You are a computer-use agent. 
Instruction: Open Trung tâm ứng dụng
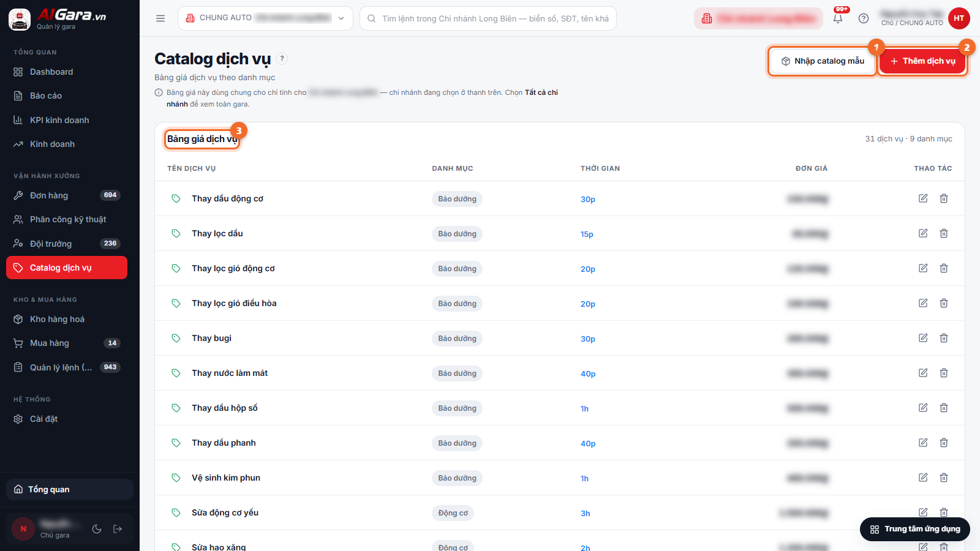point(915,529)
